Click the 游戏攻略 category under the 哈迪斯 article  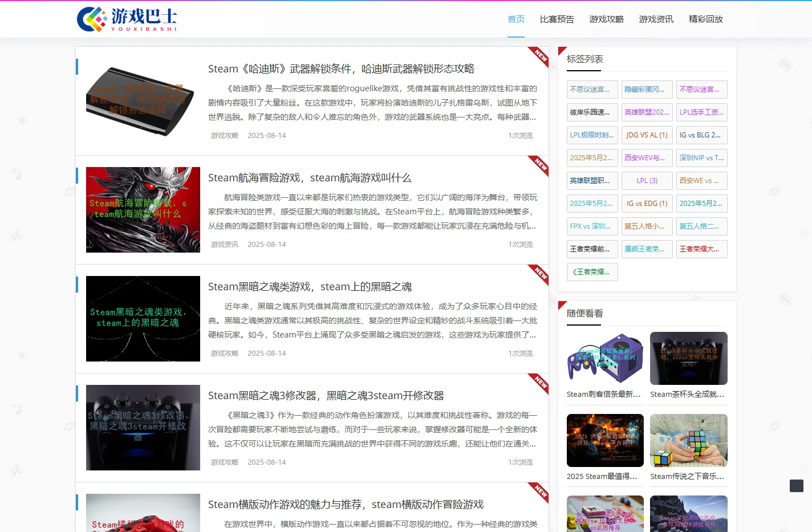click(225, 136)
